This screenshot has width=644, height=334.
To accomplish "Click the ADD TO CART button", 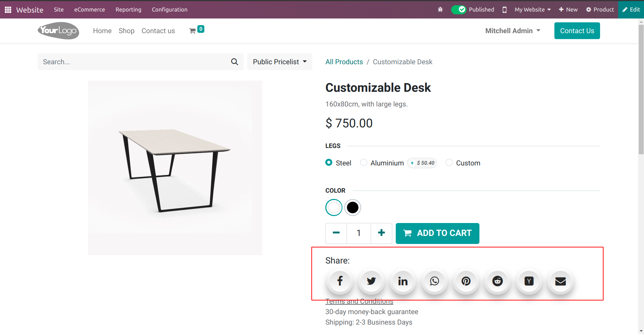I will (438, 233).
